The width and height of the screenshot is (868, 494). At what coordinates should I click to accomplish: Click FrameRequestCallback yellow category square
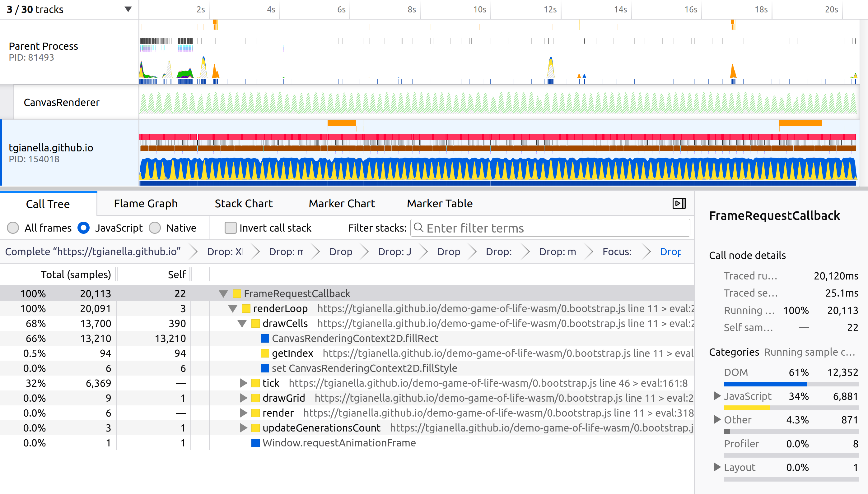237,293
